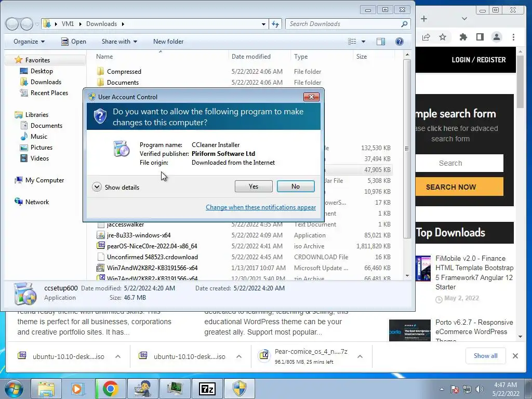Click the refresh button beside address bar

[x=275, y=24]
